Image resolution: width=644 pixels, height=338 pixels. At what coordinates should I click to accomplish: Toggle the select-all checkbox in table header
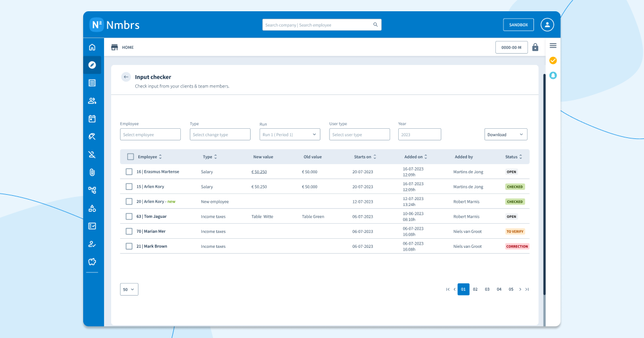pos(130,157)
